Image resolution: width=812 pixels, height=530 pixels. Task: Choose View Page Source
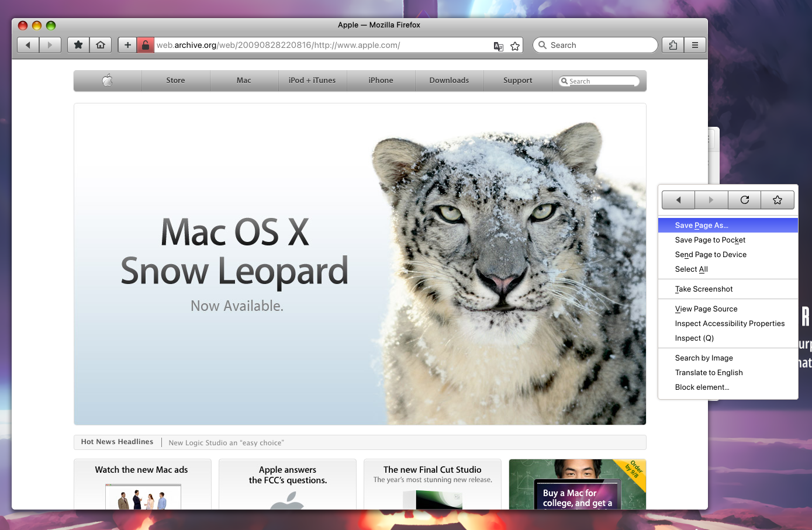728,309
